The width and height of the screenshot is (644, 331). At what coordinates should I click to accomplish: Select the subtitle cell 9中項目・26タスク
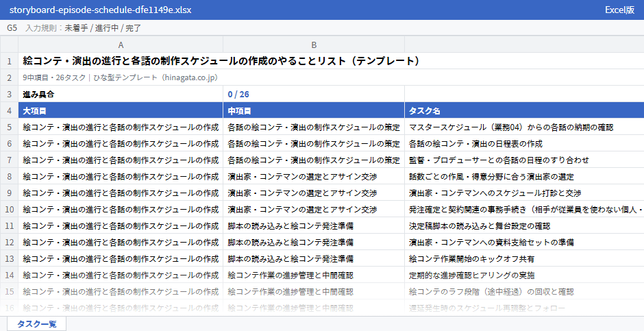331,77
